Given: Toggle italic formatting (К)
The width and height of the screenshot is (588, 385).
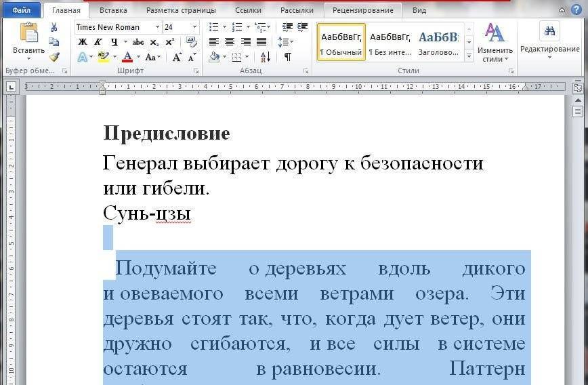Looking at the screenshot, I should pos(98,42).
